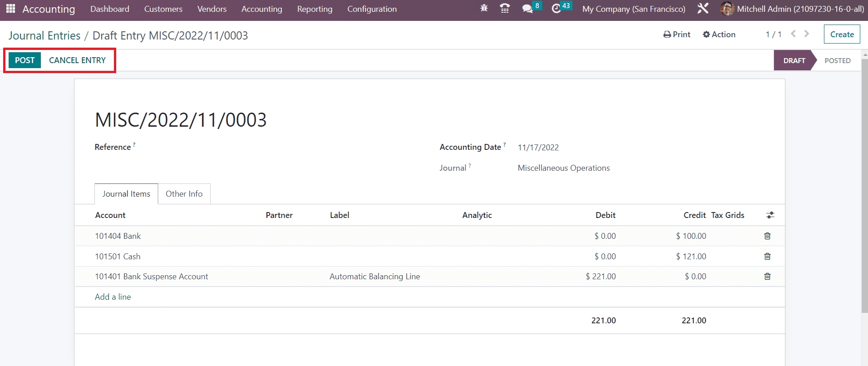Open the apps grid menu icon
Screen dimensions: 868x366
pyautogui.click(x=10, y=9)
